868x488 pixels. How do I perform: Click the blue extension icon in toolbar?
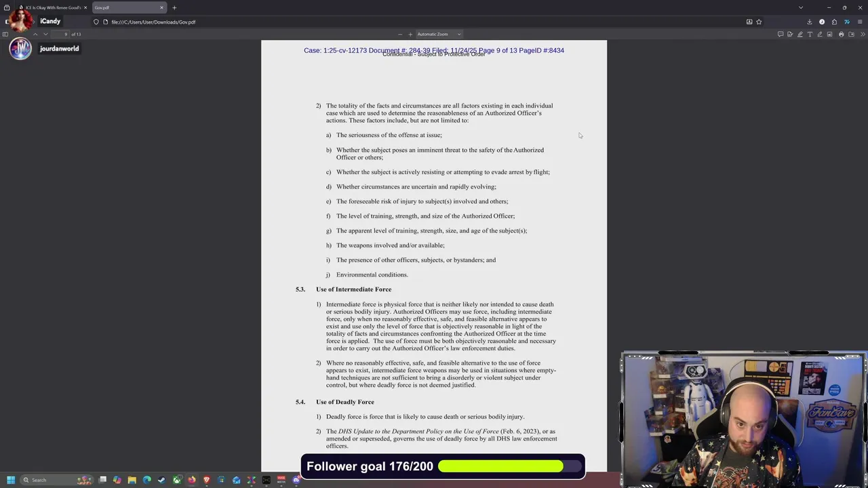(x=847, y=22)
